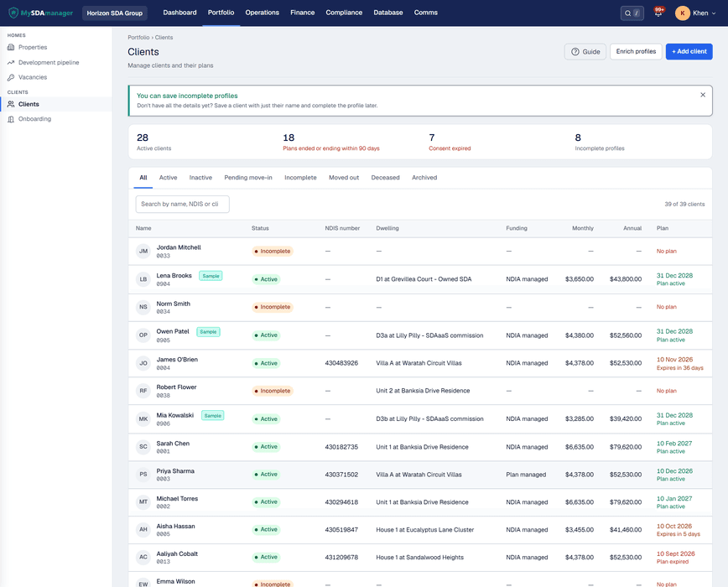728x587 pixels.
Task: Switch to the Moved out tab
Action: [x=344, y=178]
